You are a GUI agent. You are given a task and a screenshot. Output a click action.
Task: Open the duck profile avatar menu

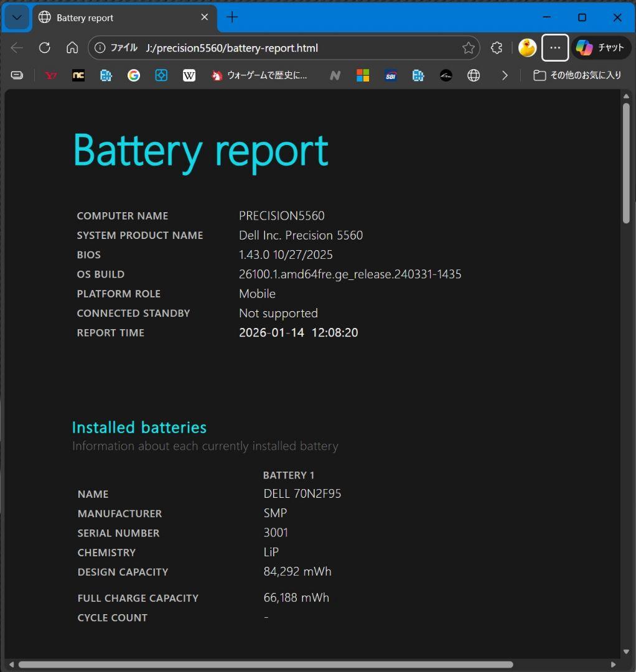(527, 48)
